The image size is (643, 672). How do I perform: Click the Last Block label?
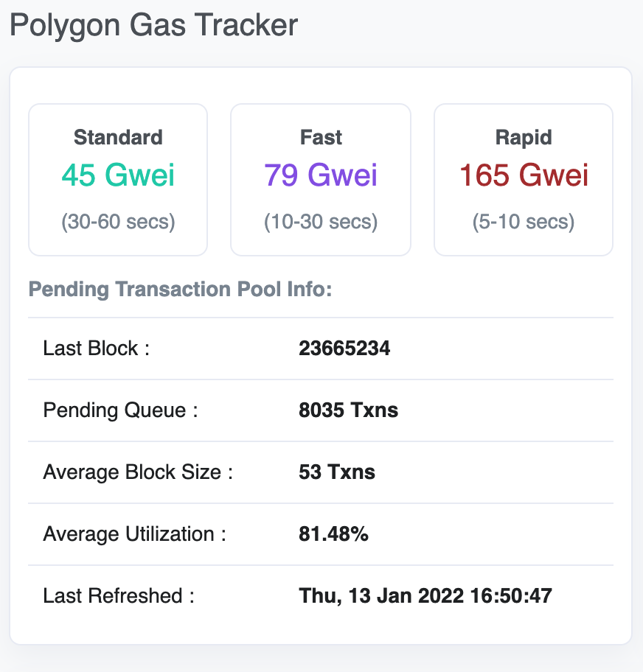point(96,348)
